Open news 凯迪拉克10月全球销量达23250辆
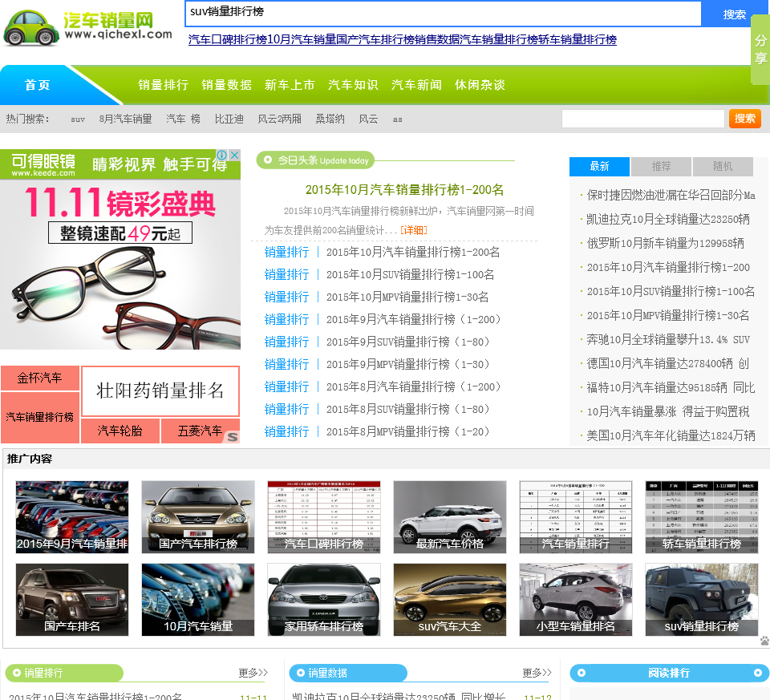Screen dimensions: 770x700 click(668, 219)
